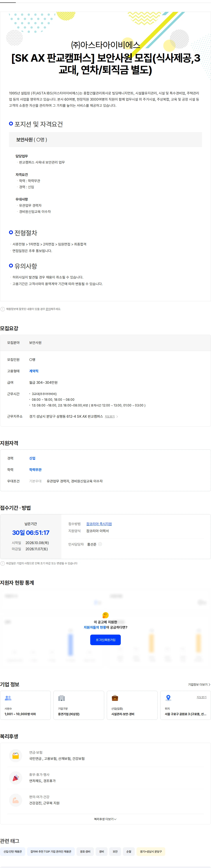This screenshot has height=868, width=211.
Task: Click 서울 구로구 공원로 3 location text
Action: pyautogui.click(x=186, y=714)
